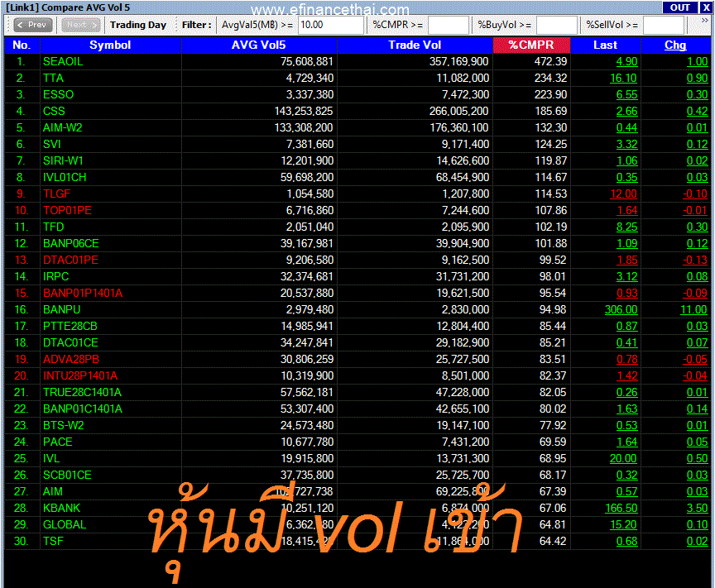Click KBANK change value 3.50

(x=698, y=509)
